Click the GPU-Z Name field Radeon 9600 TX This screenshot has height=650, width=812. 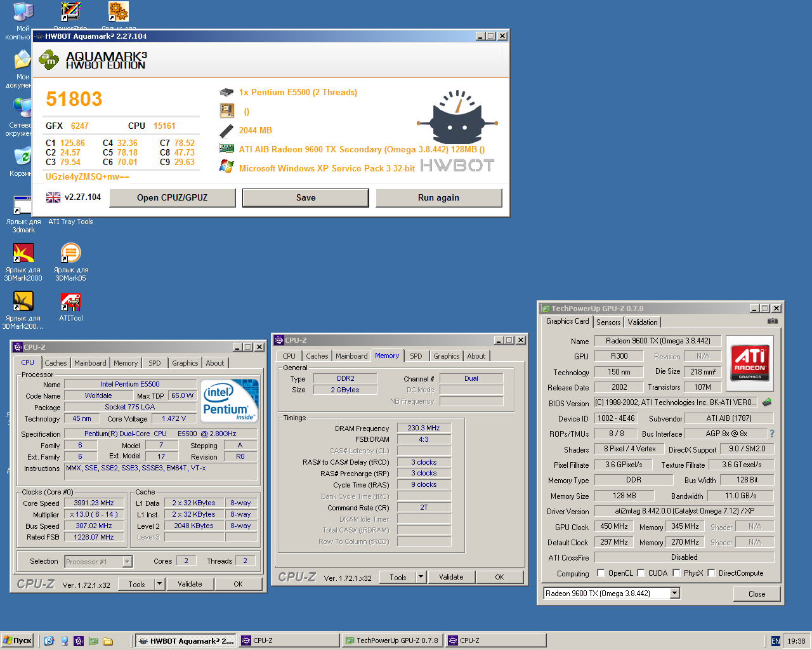[x=658, y=341]
